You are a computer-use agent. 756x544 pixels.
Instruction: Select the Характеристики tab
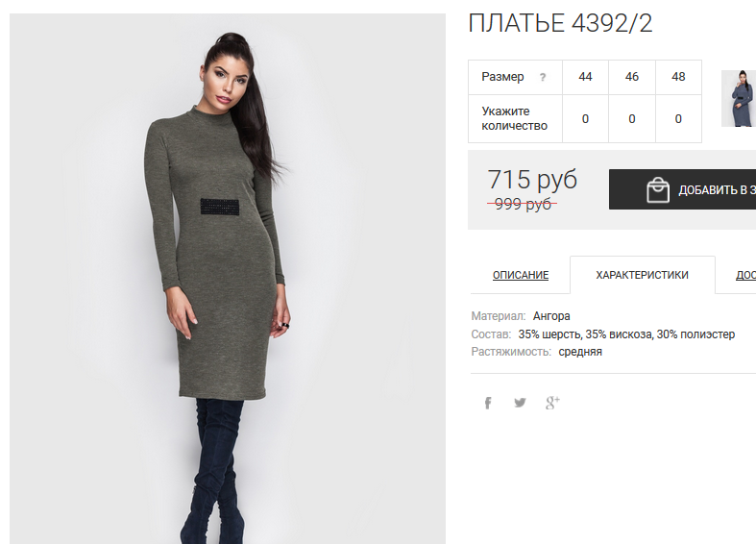click(x=642, y=275)
